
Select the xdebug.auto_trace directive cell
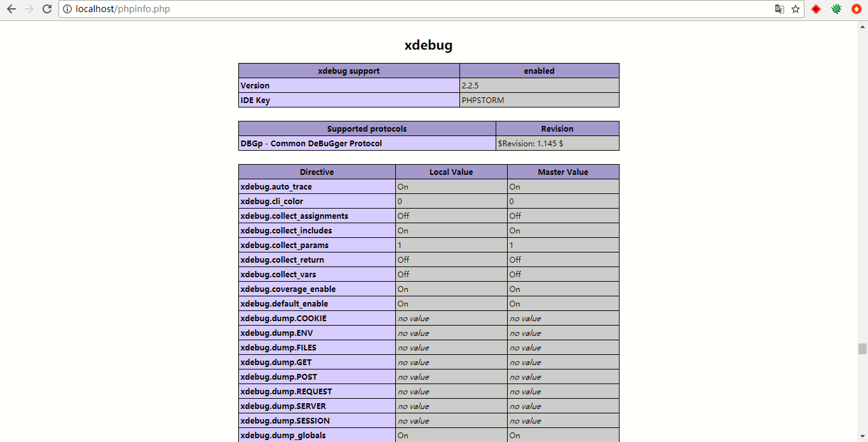317,187
